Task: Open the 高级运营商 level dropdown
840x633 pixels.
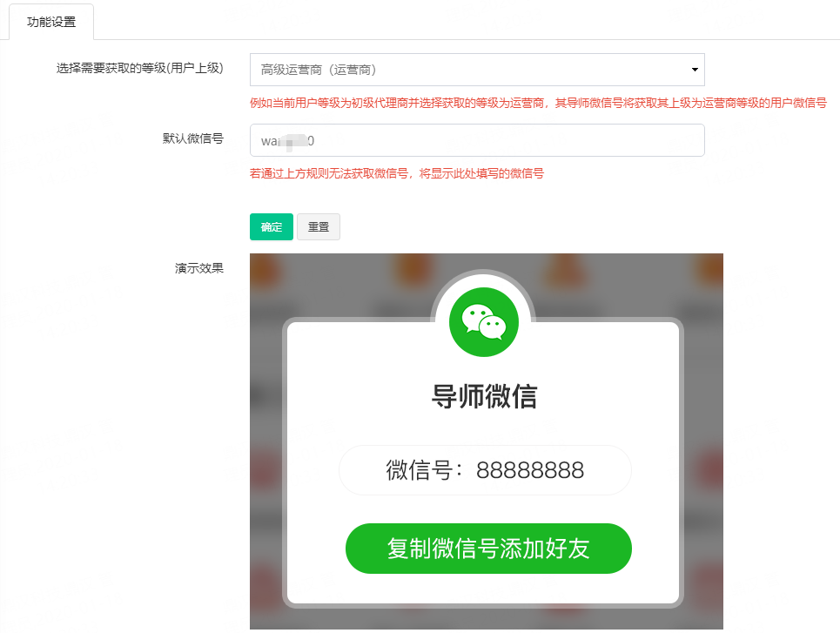Action: tap(477, 70)
